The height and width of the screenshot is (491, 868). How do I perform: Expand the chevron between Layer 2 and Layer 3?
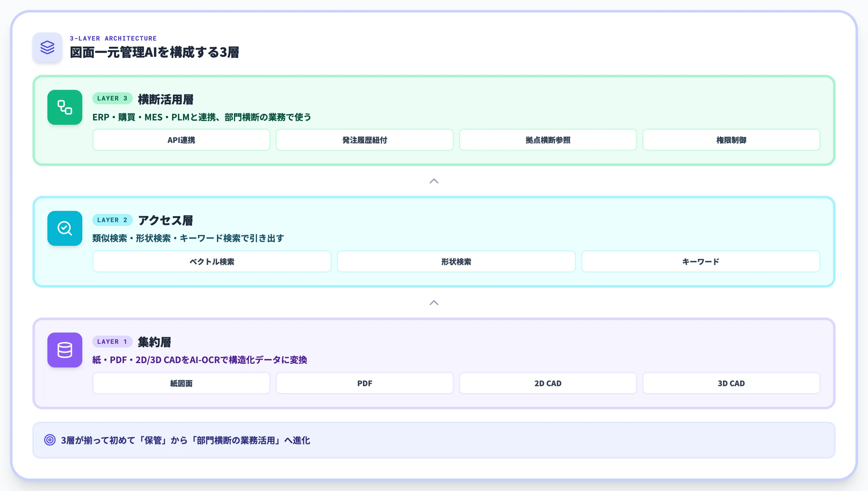tap(434, 182)
